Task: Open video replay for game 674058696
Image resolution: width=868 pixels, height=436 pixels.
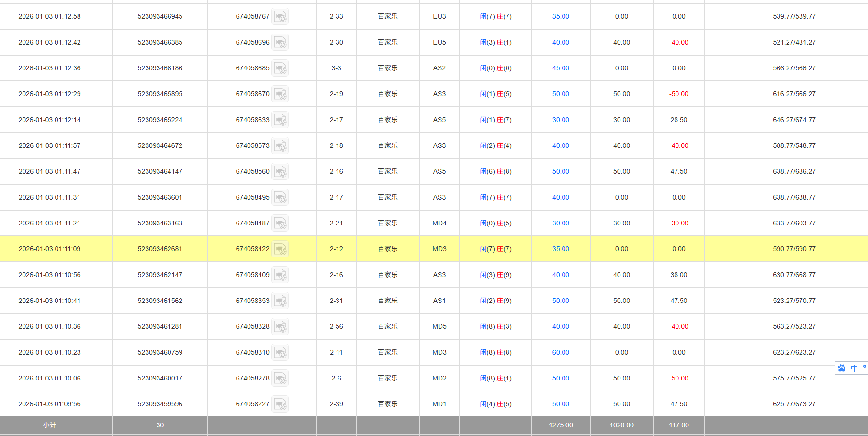Action: (280, 43)
